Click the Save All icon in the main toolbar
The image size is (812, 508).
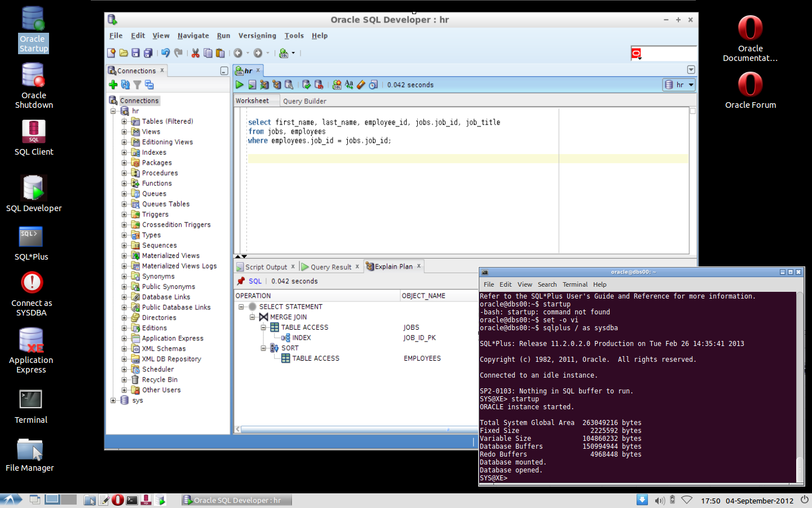[x=148, y=53]
